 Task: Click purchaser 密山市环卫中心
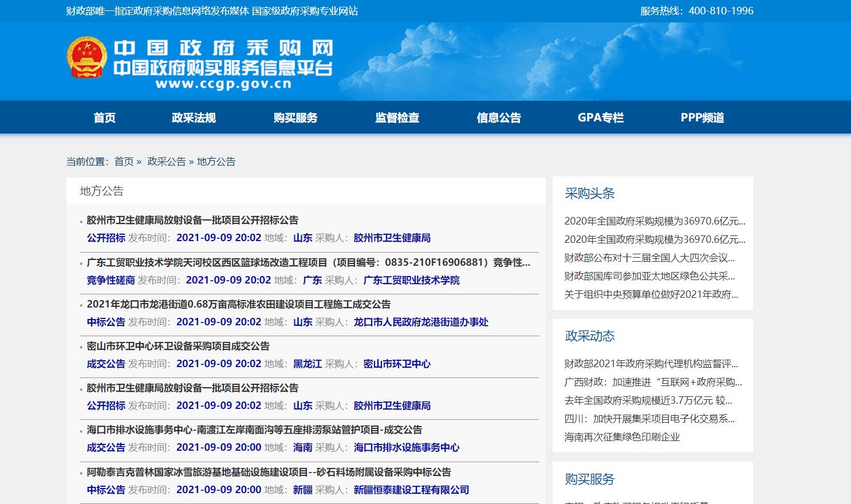(397, 364)
